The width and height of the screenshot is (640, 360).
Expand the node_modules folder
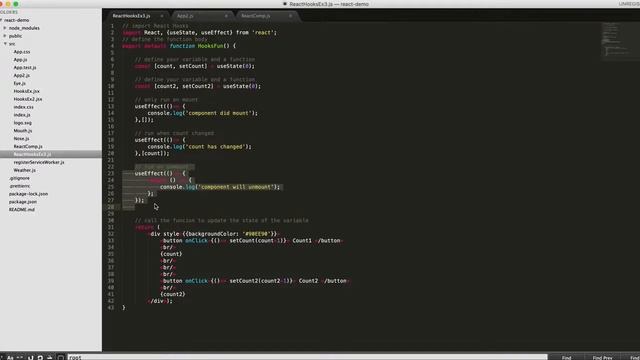[x=5, y=28]
